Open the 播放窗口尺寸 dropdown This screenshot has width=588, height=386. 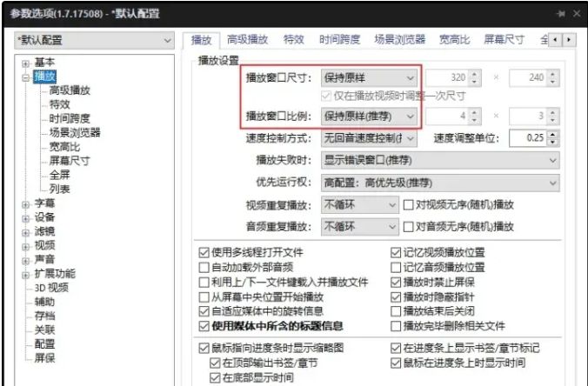pos(369,78)
